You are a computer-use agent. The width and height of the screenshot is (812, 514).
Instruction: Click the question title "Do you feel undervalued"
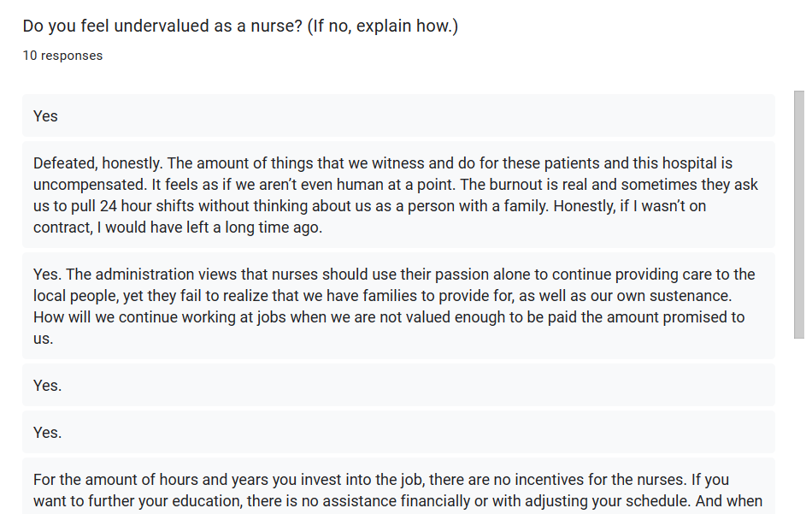point(240,26)
